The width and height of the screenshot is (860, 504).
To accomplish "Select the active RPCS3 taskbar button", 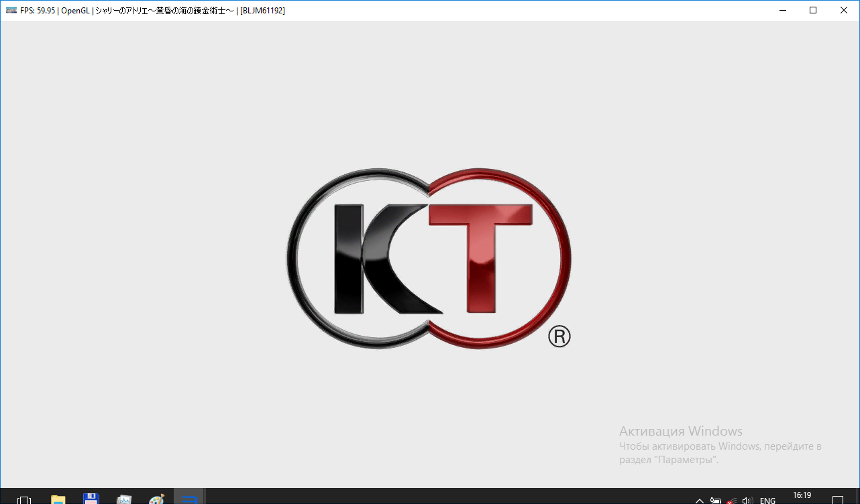I will (x=190, y=497).
